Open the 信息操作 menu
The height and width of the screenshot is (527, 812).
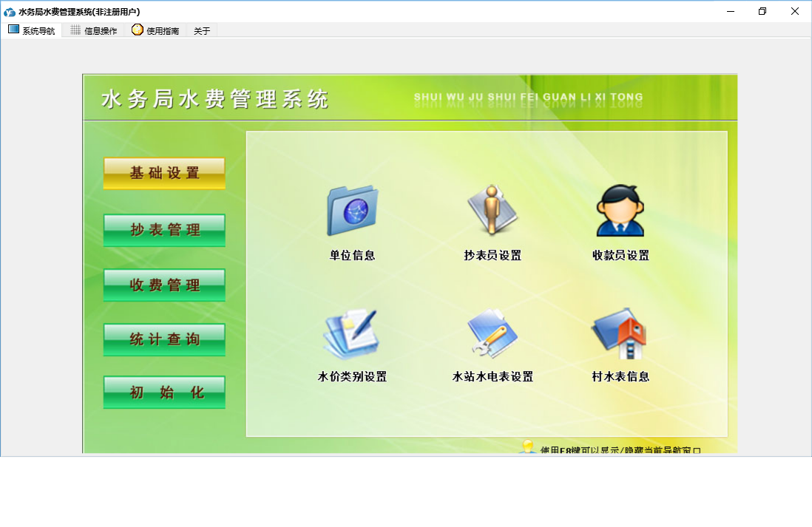click(94, 30)
